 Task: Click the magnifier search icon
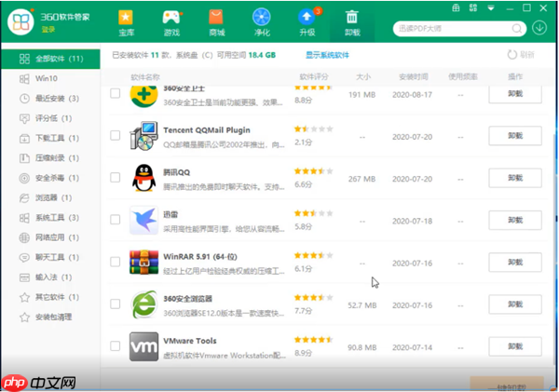point(517,29)
